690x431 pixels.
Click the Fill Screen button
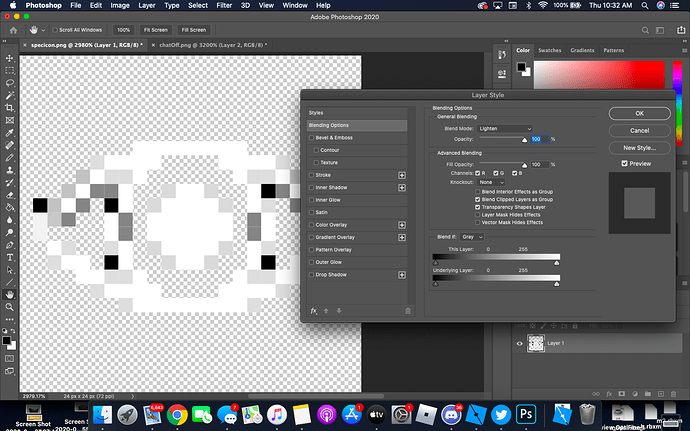tap(194, 30)
